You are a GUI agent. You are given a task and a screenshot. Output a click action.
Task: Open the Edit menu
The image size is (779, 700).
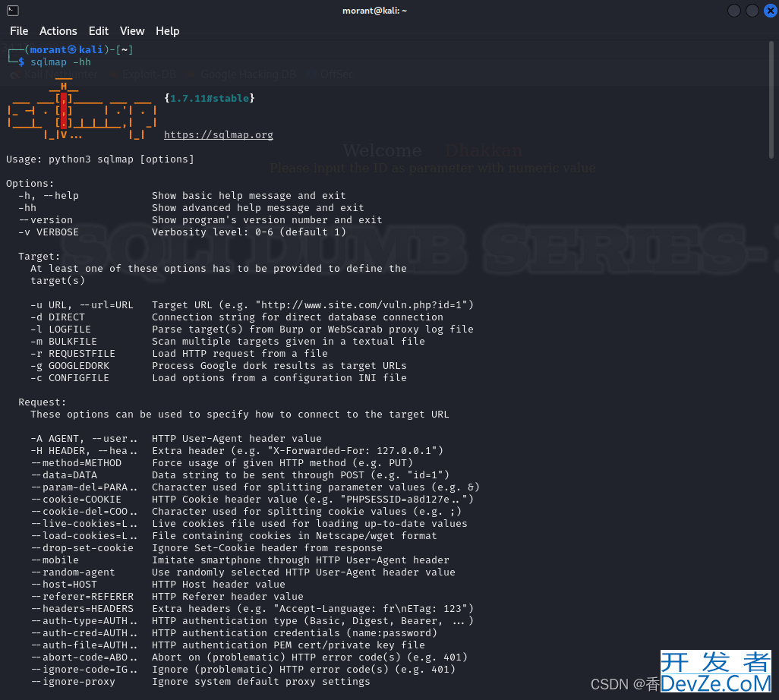[x=99, y=31]
